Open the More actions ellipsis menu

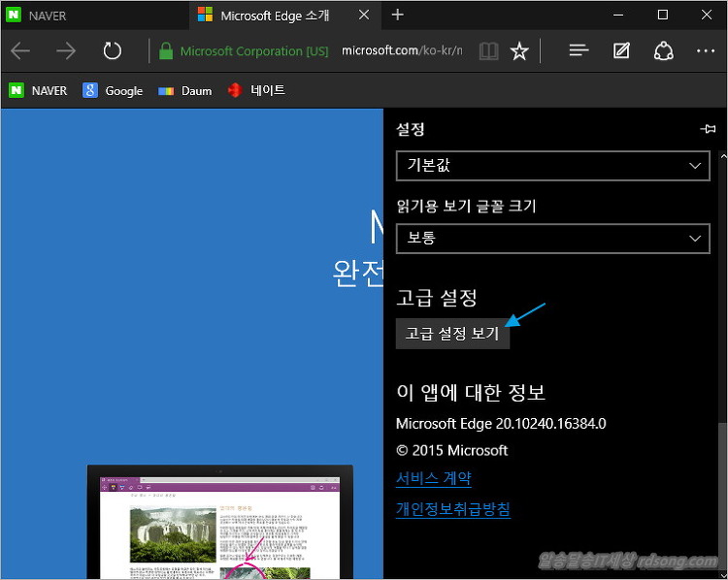[x=706, y=51]
